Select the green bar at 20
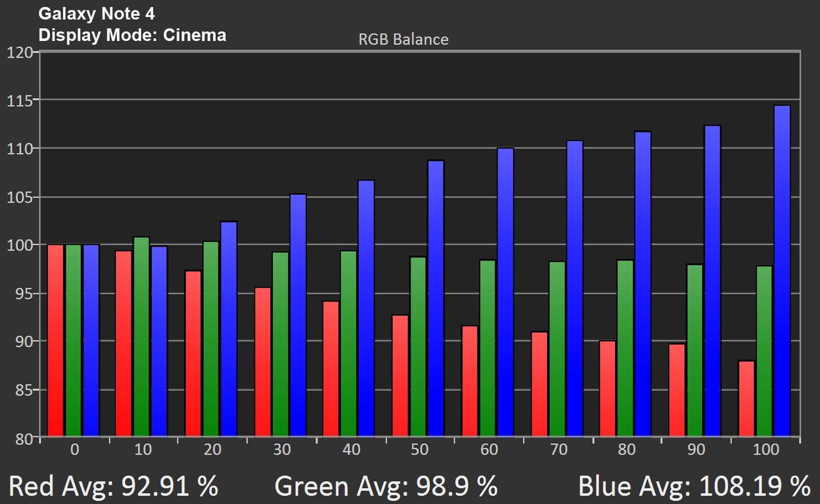 (210, 339)
